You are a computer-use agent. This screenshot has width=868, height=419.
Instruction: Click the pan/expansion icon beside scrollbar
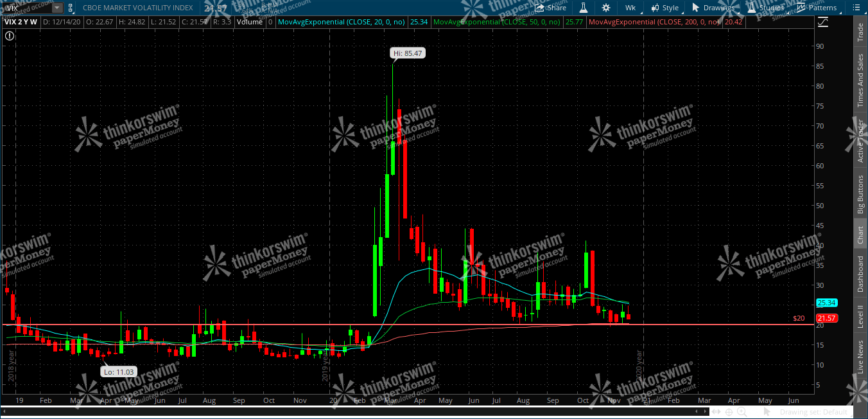(716, 412)
